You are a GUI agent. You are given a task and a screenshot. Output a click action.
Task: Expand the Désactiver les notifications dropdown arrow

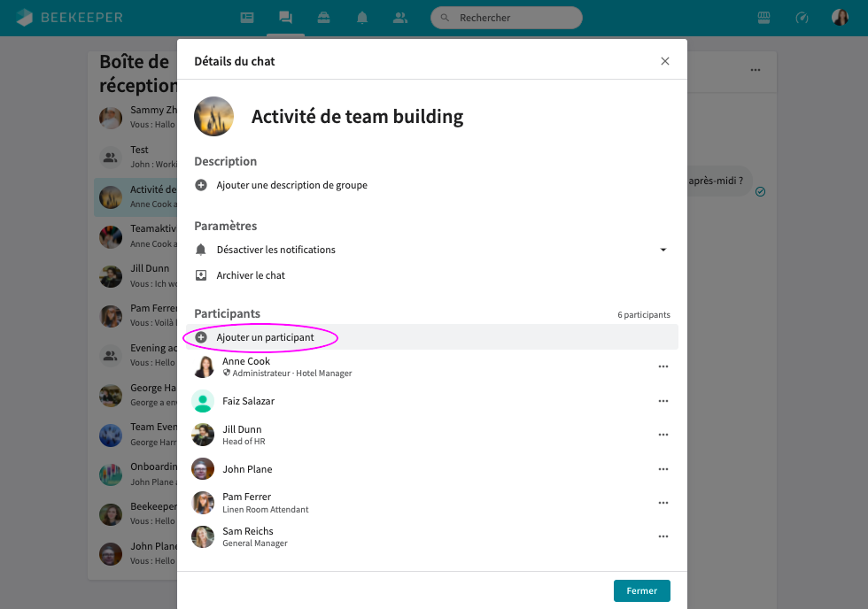pos(663,250)
